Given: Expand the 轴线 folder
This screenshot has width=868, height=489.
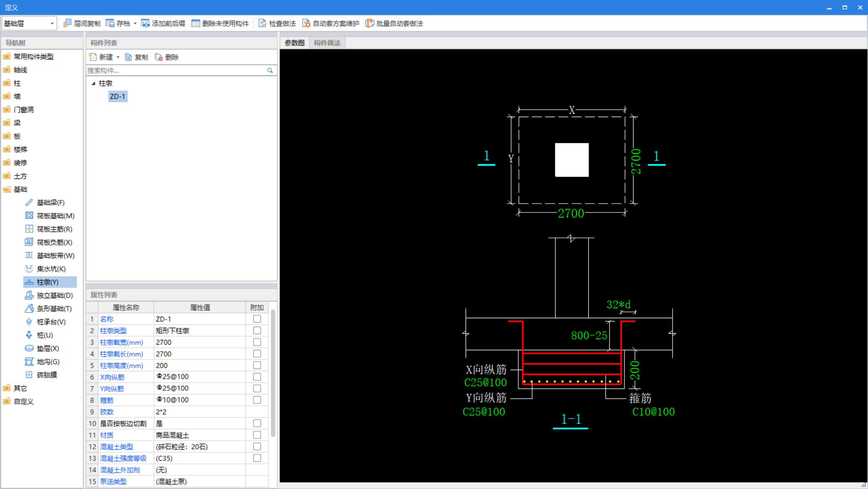Looking at the screenshot, I should point(7,70).
